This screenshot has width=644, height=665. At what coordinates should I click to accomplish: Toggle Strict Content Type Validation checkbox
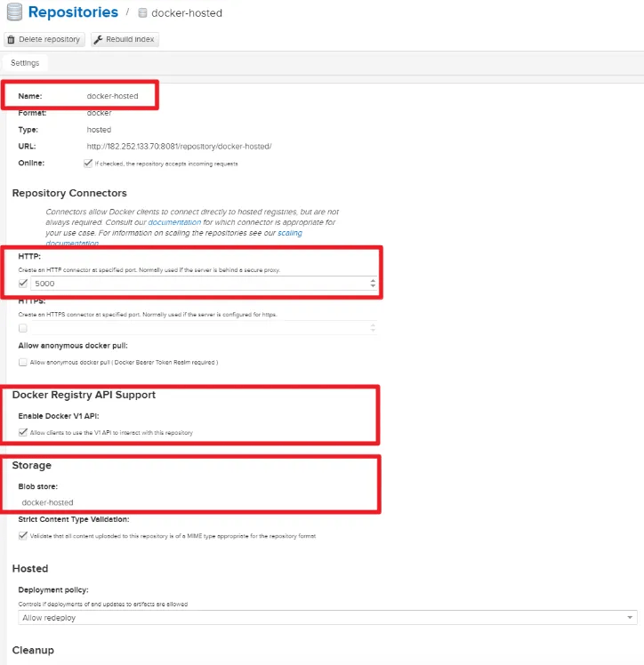[23, 536]
